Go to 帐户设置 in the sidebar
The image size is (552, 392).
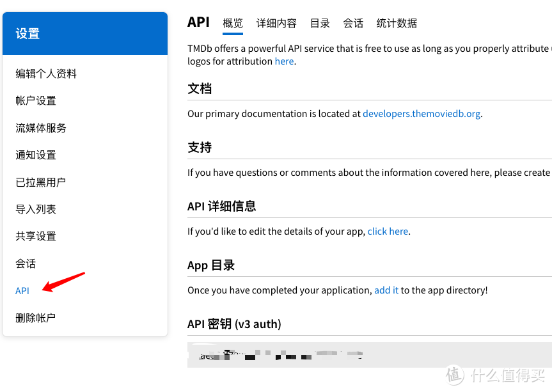36,100
